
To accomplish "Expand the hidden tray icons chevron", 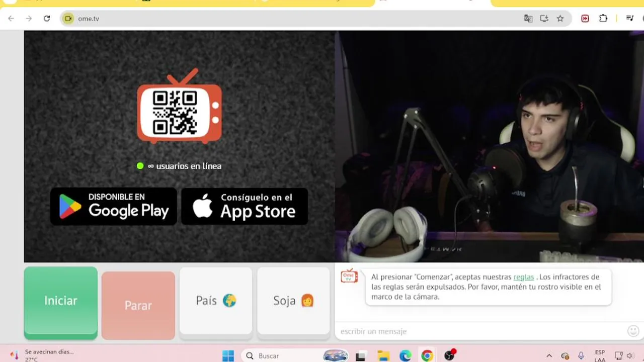I will [x=549, y=356].
